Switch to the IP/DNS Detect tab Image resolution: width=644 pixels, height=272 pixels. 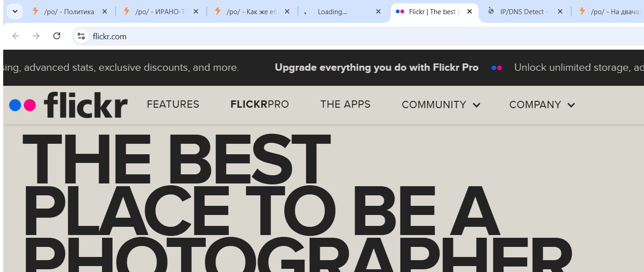click(x=525, y=11)
